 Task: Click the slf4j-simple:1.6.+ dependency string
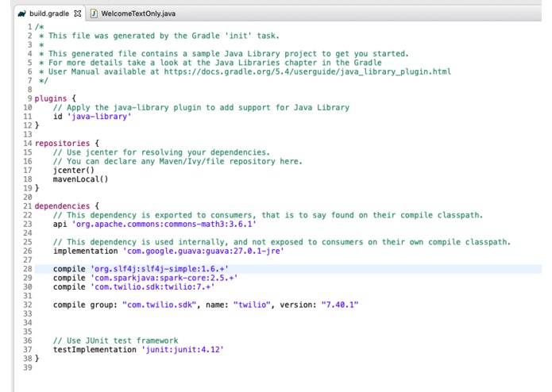[x=160, y=269]
